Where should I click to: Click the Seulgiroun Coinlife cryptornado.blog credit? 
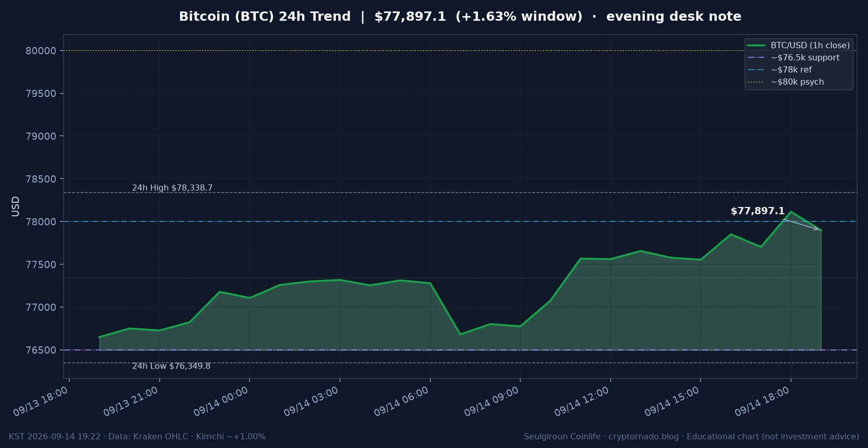(x=691, y=437)
